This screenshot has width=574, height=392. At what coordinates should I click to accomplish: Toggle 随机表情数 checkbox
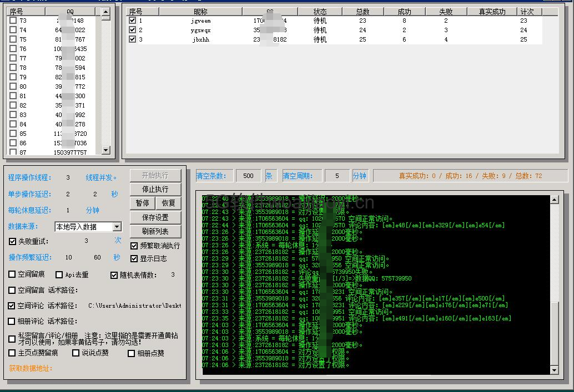pos(114,275)
